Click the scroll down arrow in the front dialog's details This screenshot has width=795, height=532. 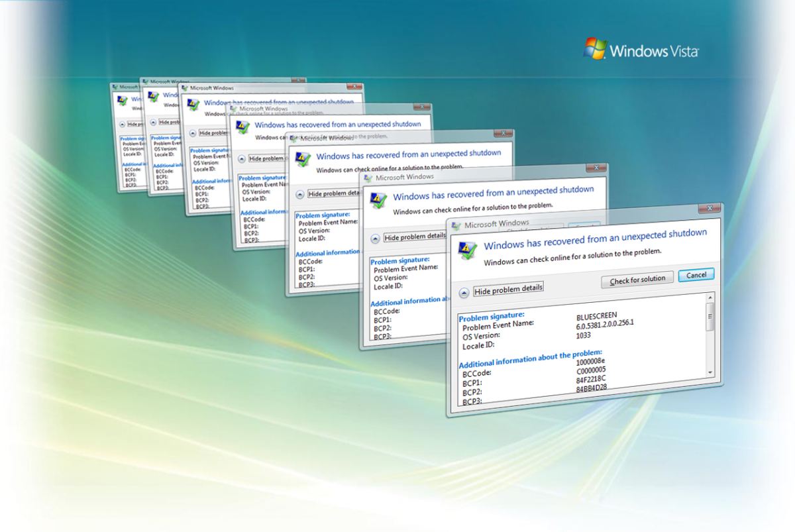tap(711, 372)
